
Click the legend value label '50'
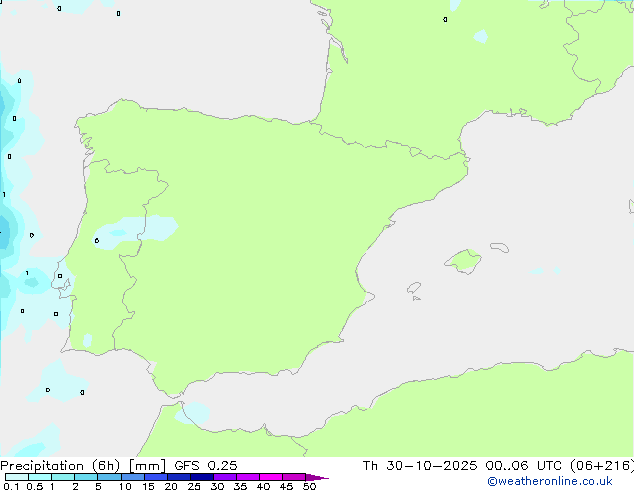point(309,486)
